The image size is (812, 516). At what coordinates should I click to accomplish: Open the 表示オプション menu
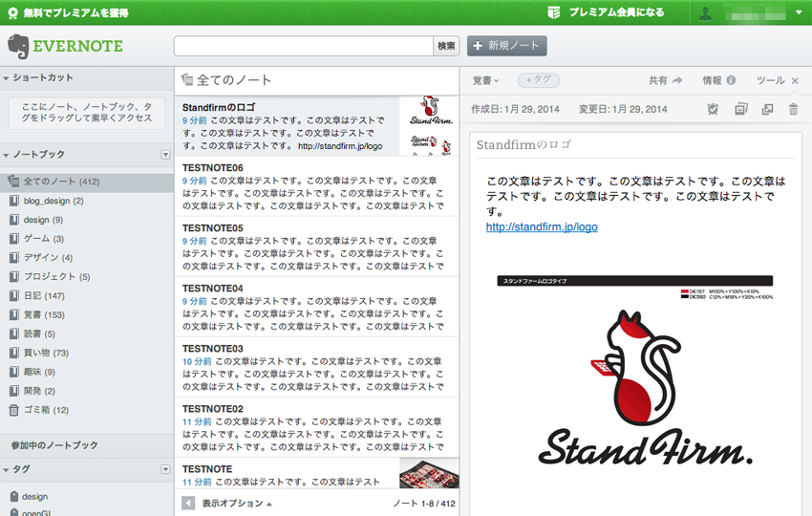click(237, 503)
